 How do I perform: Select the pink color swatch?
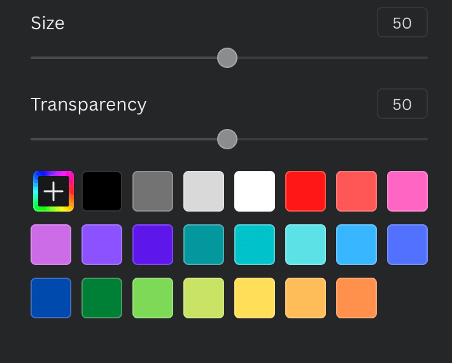407,191
